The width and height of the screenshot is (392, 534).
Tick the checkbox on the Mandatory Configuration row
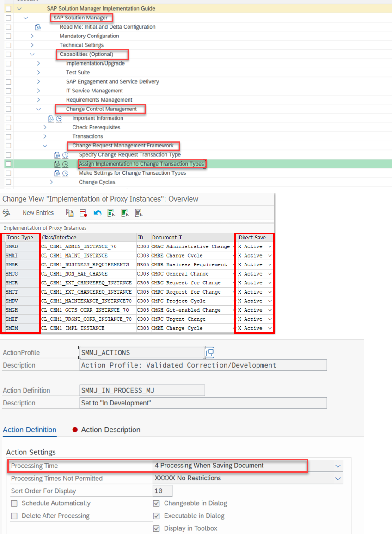[x=8, y=36]
